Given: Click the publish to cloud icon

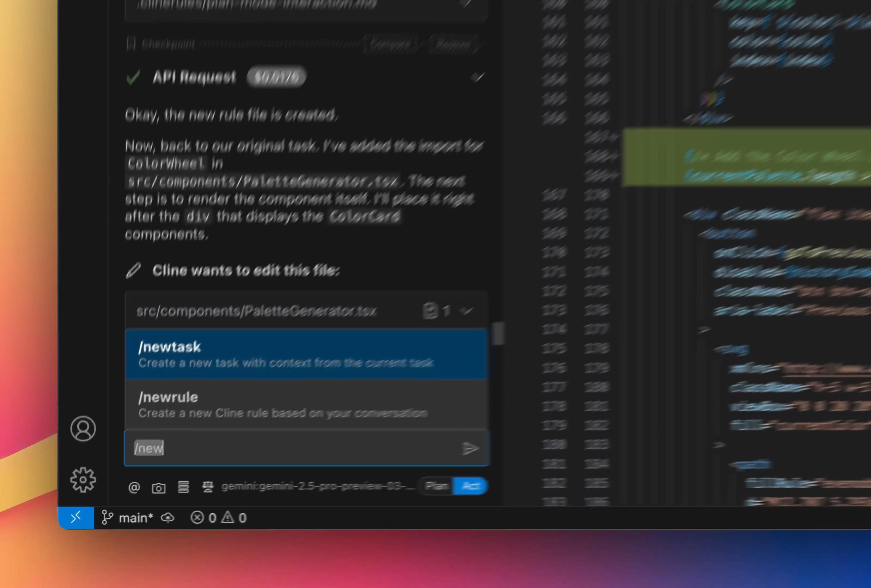Looking at the screenshot, I should [167, 518].
